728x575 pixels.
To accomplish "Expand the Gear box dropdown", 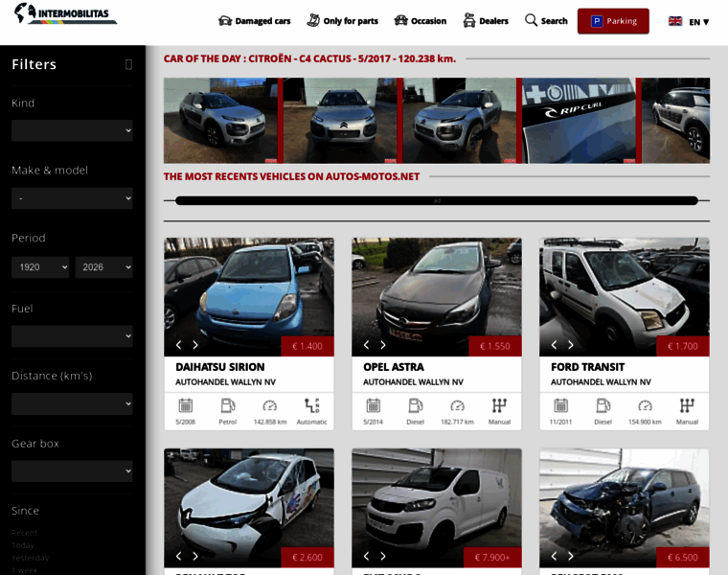I will tap(72, 471).
